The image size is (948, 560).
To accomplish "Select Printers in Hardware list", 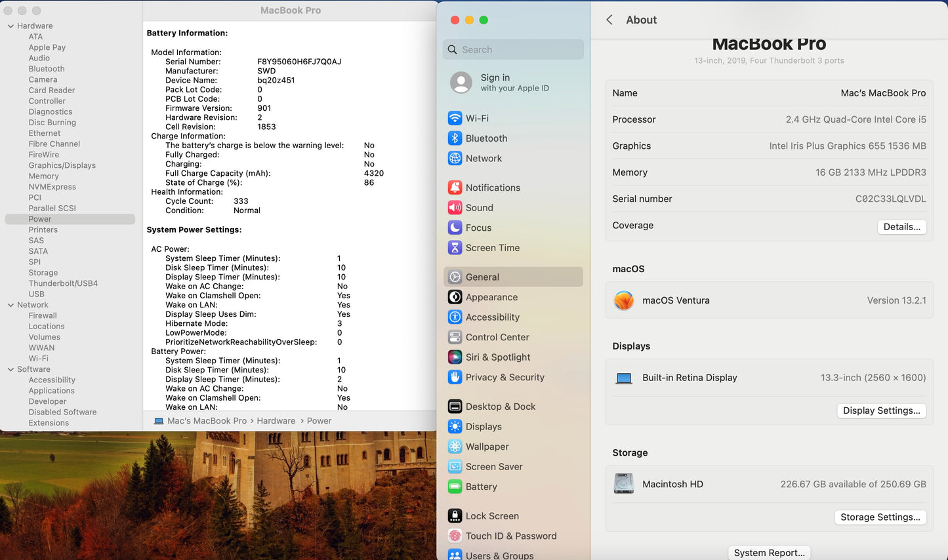I will click(x=43, y=230).
